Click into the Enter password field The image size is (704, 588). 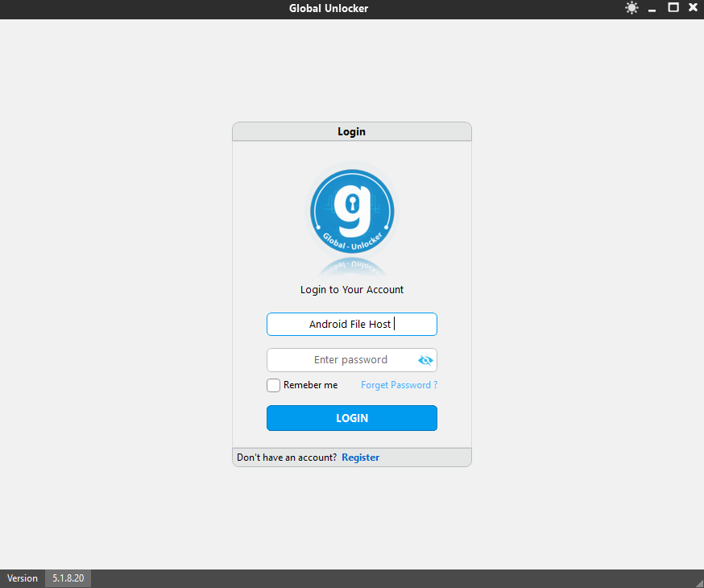pyautogui.click(x=342, y=360)
